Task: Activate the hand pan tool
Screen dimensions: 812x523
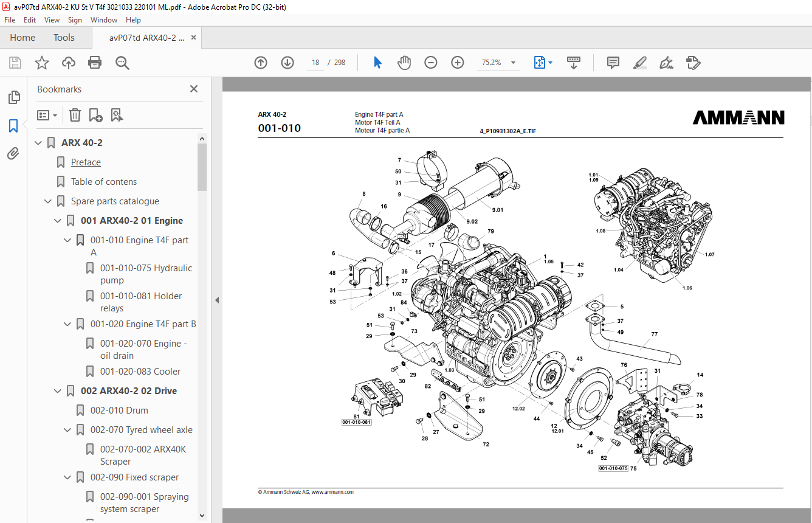Action: click(x=404, y=63)
